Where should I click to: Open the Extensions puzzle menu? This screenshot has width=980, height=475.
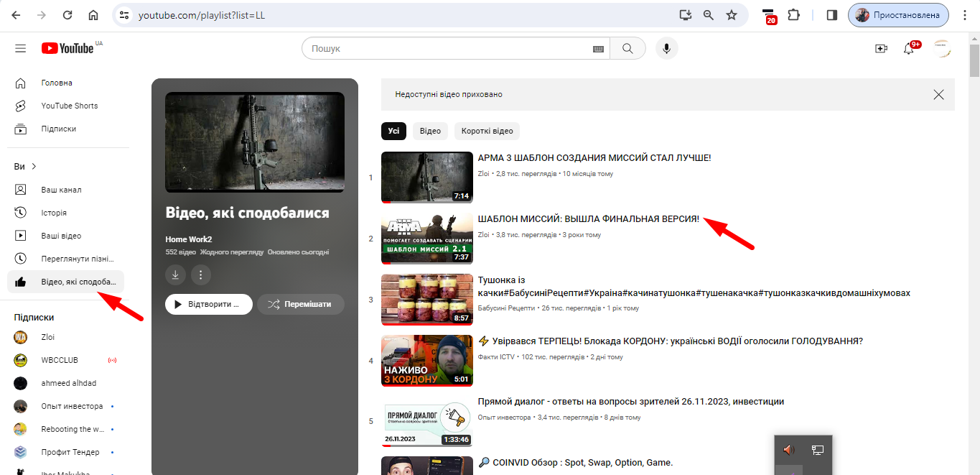793,15
